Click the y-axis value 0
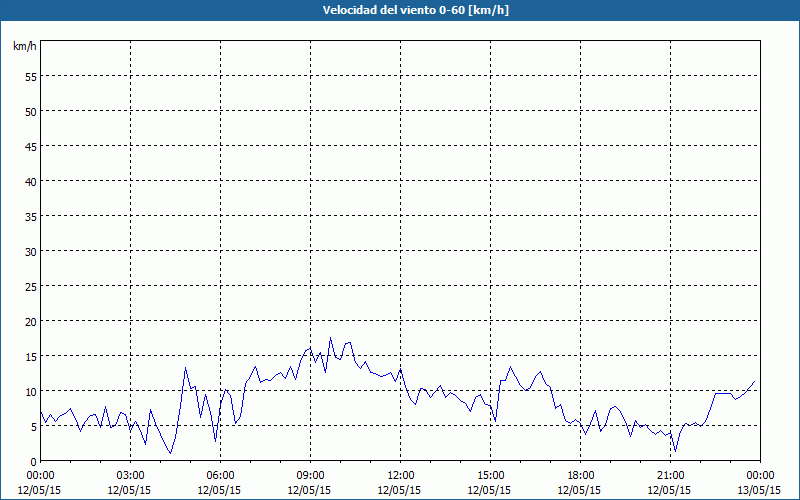Image resolution: width=800 pixels, height=500 pixels. tap(34, 462)
